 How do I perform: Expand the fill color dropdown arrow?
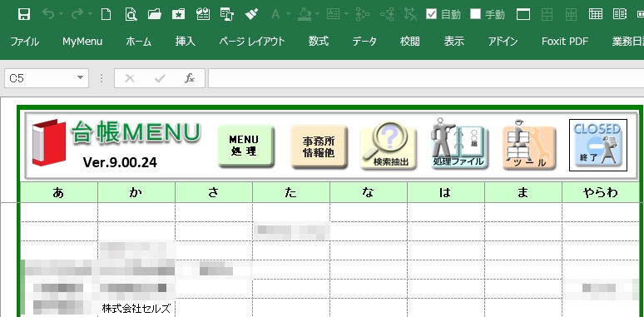point(318,14)
